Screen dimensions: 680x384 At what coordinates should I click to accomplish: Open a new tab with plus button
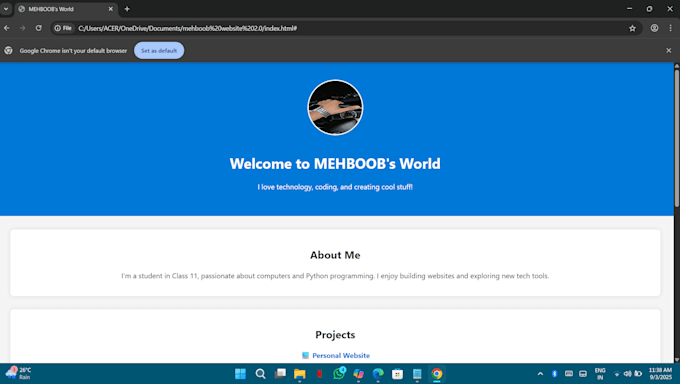click(127, 9)
